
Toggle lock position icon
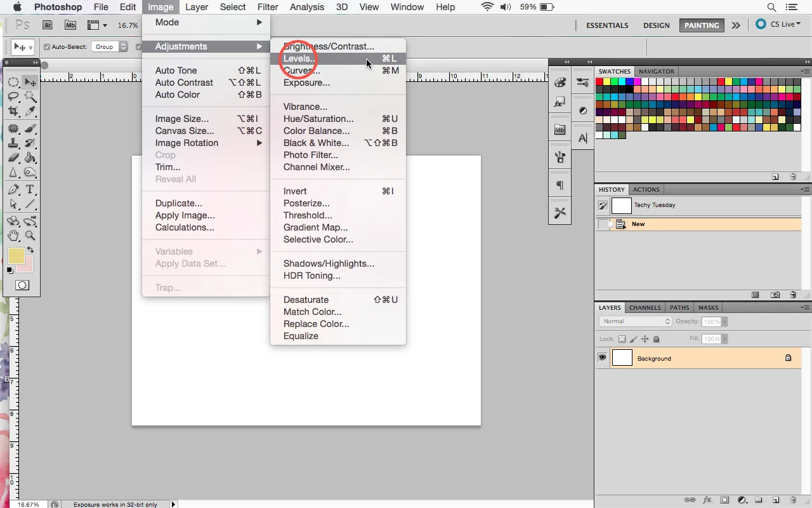coord(645,339)
